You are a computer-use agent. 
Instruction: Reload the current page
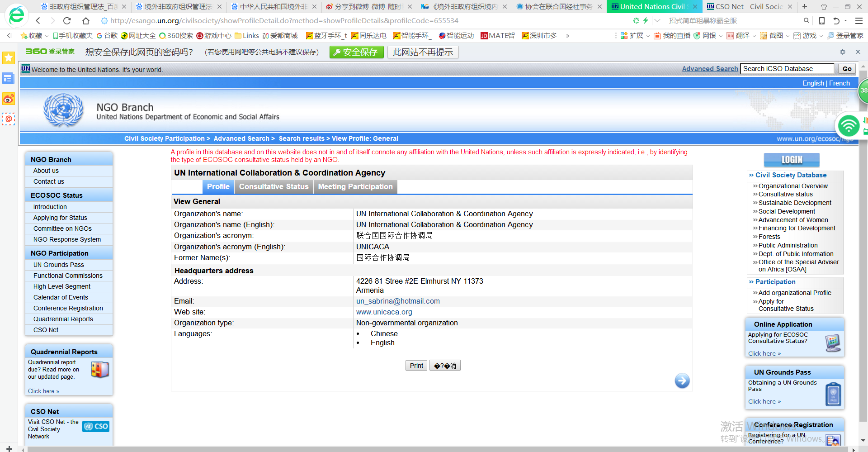pyautogui.click(x=67, y=21)
